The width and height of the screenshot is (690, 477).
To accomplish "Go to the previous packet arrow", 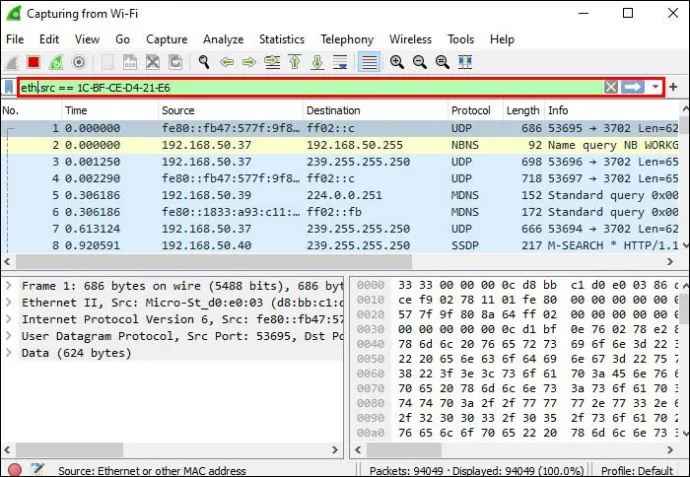I will click(227, 62).
